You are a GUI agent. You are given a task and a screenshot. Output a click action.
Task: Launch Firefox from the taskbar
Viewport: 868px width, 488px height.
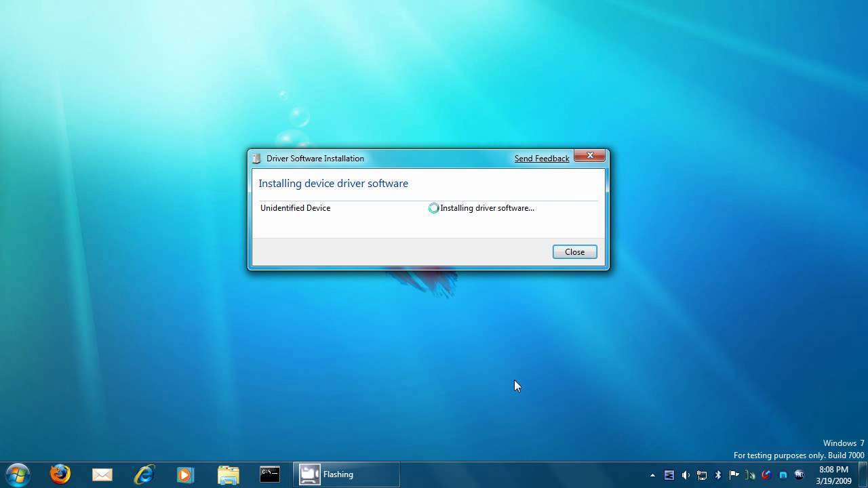click(60, 474)
